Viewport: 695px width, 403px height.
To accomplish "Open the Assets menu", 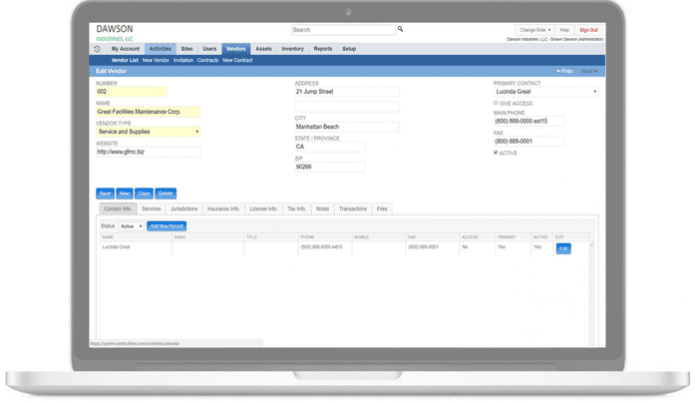I will [x=263, y=49].
